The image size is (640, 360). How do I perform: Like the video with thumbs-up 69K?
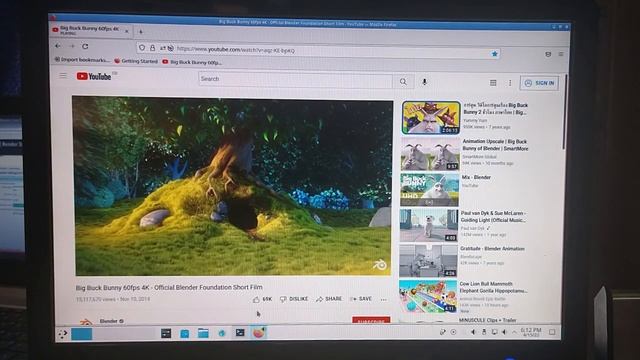click(x=262, y=299)
